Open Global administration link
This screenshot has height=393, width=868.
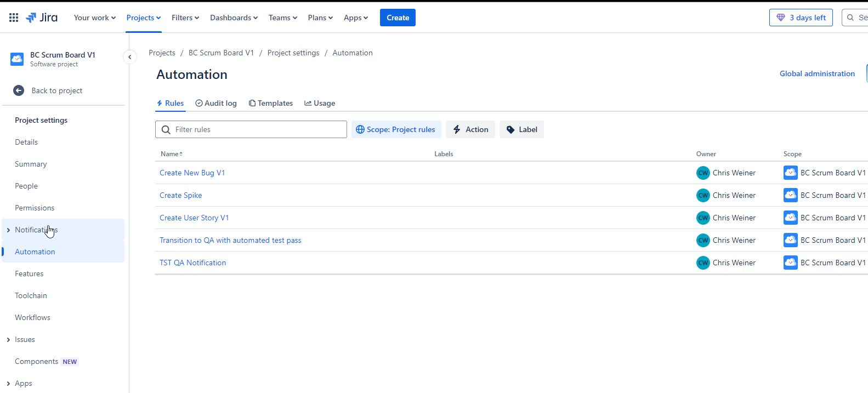click(x=817, y=73)
